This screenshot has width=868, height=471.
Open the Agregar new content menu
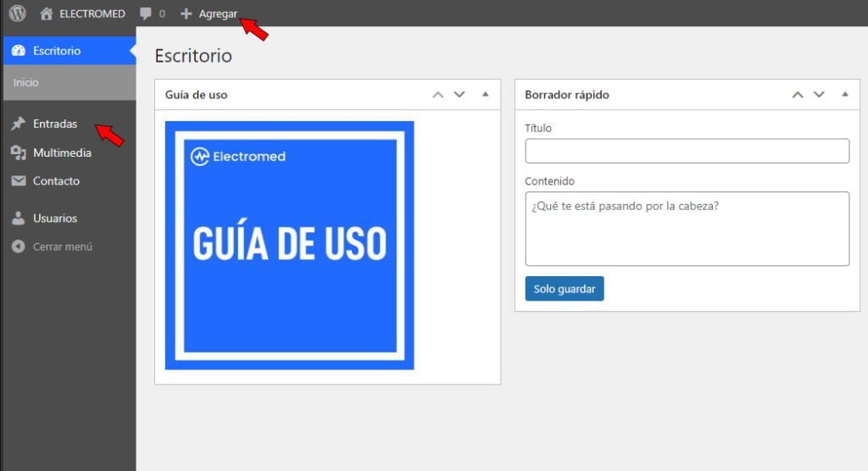point(218,14)
